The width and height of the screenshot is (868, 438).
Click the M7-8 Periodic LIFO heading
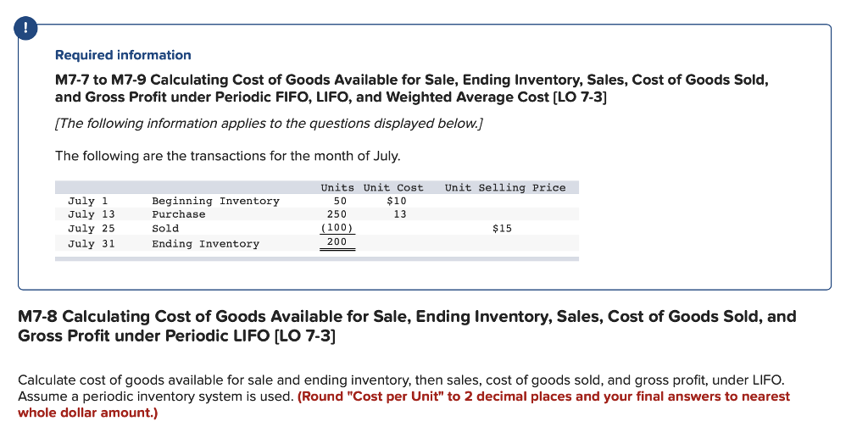407,326
